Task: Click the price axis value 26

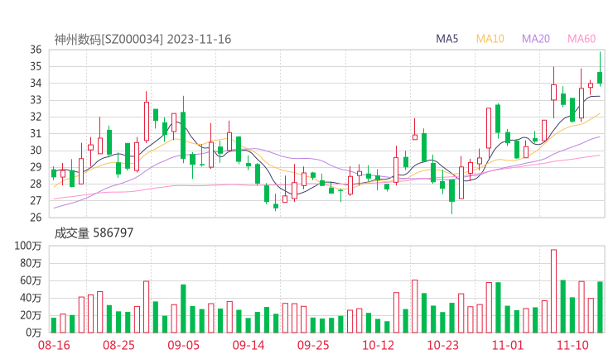Action: coord(36,218)
